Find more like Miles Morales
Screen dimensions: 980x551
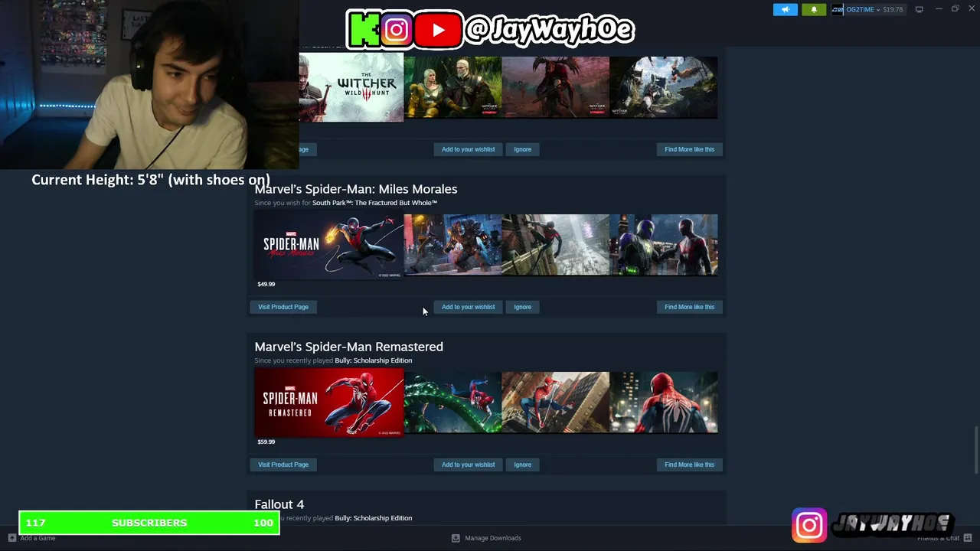pyautogui.click(x=689, y=307)
